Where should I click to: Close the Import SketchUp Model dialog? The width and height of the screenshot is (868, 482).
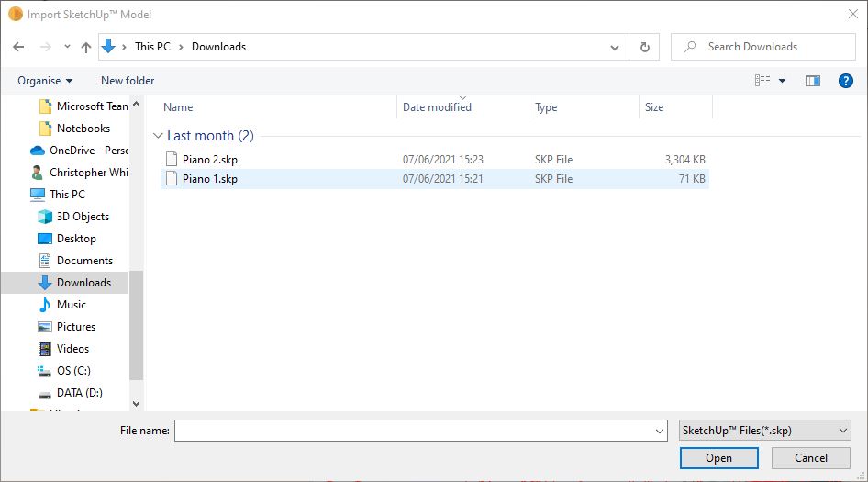tap(853, 15)
